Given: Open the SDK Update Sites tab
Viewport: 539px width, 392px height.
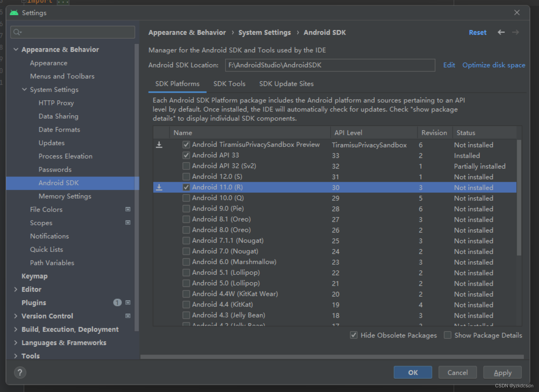Looking at the screenshot, I should pos(286,84).
